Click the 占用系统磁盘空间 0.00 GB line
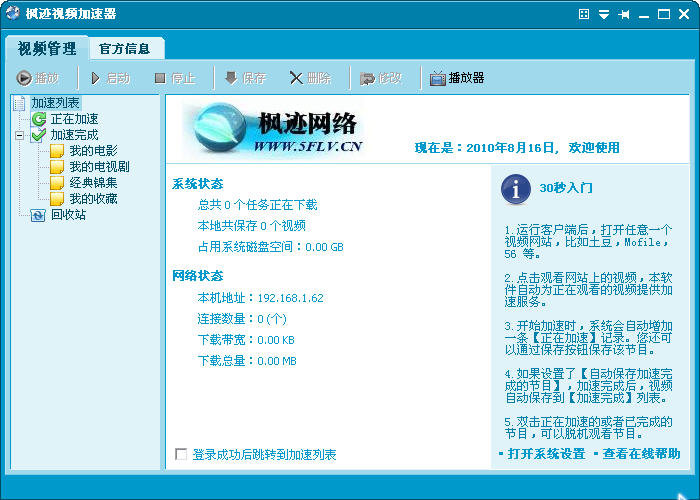 (271, 247)
